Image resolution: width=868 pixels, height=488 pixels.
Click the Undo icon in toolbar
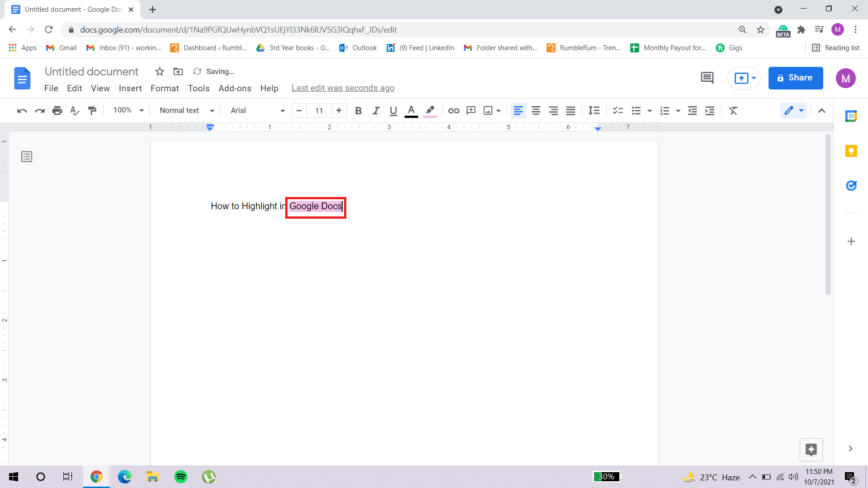coord(22,111)
